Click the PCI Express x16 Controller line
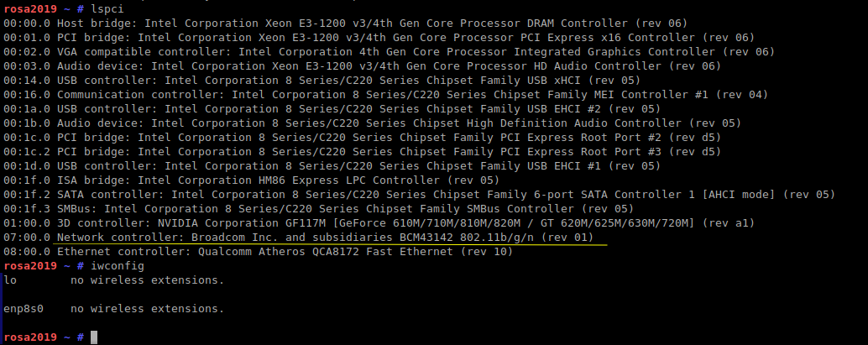 378,37
